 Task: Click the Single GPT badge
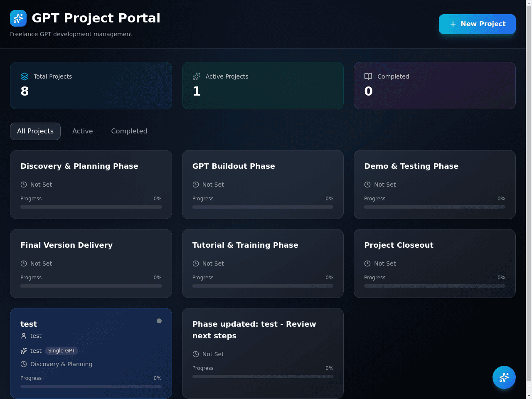pyautogui.click(x=62, y=351)
